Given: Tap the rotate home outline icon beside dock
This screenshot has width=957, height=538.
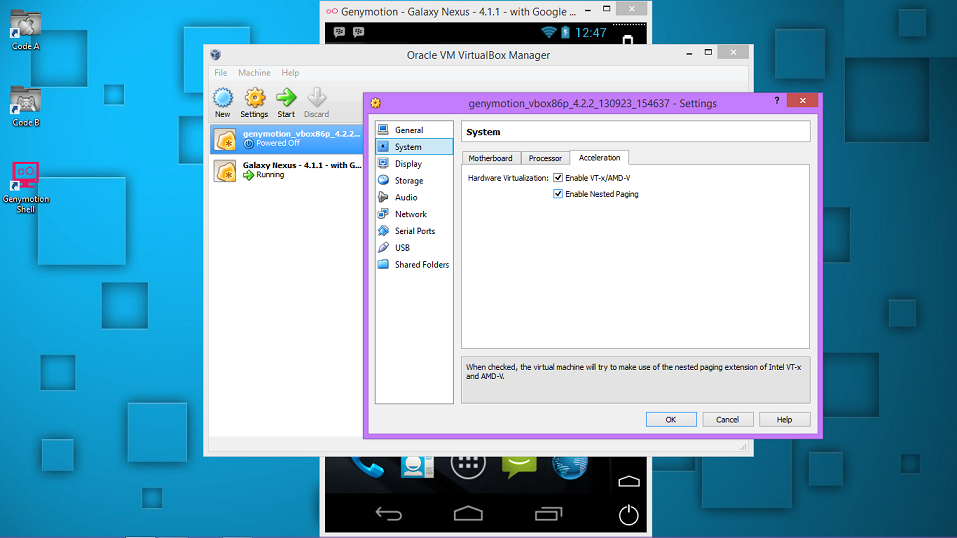Looking at the screenshot, I should click(x=629, y=482).
